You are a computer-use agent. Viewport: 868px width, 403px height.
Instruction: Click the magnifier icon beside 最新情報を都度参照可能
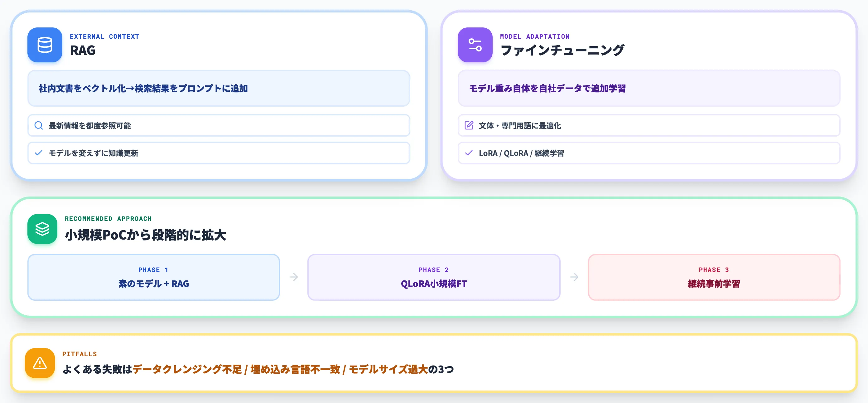39,125
